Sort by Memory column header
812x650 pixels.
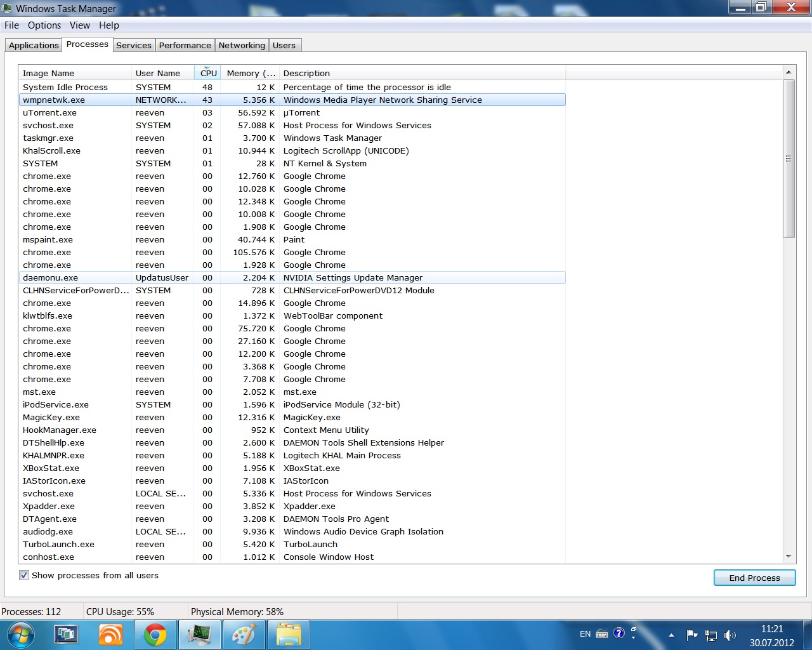point(250,73)
